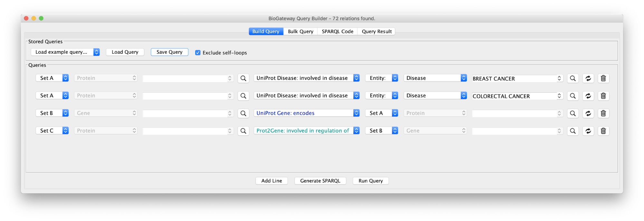This screenshot has height=221, width=644.
Task: Click the COLORECTAL CANCER entity field
Action: (517, 96)
